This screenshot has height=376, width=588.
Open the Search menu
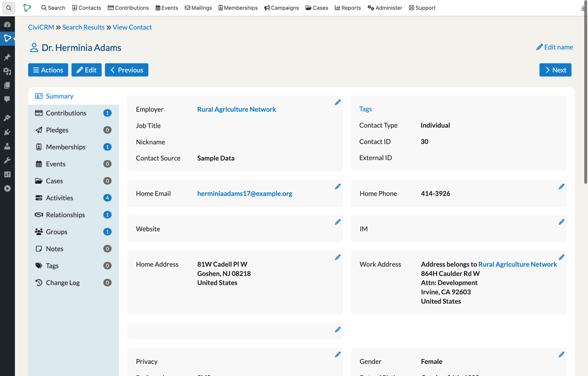53,8
